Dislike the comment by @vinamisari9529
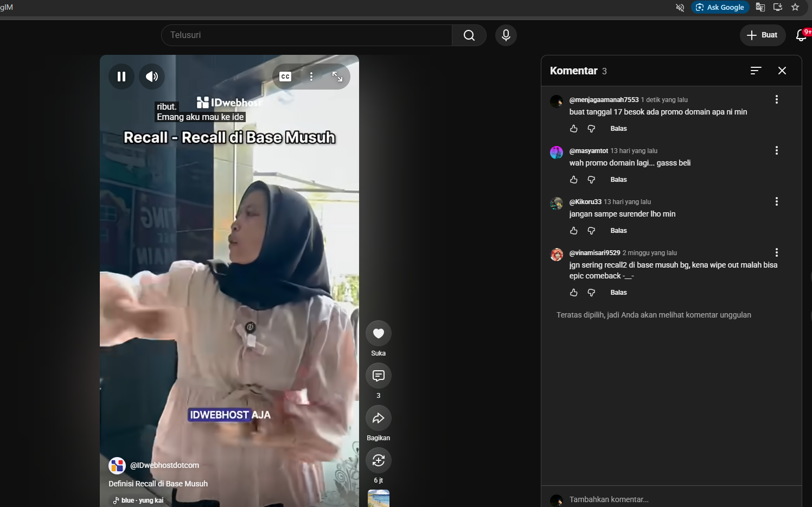 click(591, 293)
